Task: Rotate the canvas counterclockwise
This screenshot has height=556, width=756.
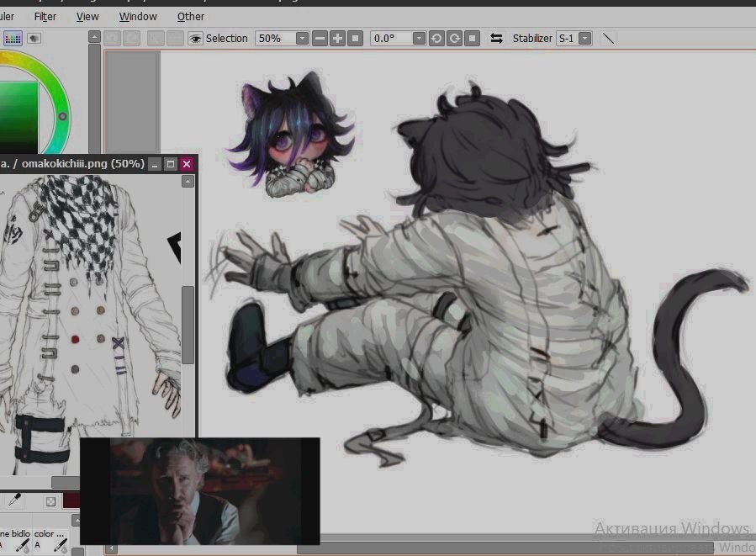Action: click(x=436, y=39)
